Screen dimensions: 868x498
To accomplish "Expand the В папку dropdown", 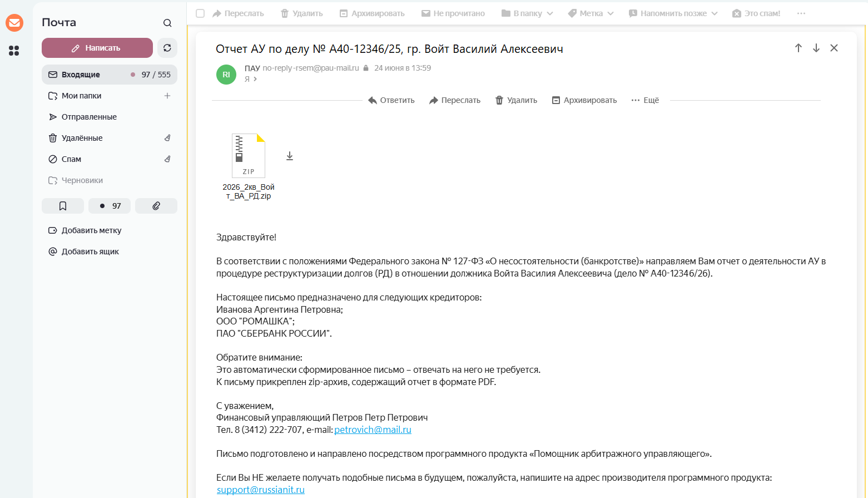I will (527, 13).
